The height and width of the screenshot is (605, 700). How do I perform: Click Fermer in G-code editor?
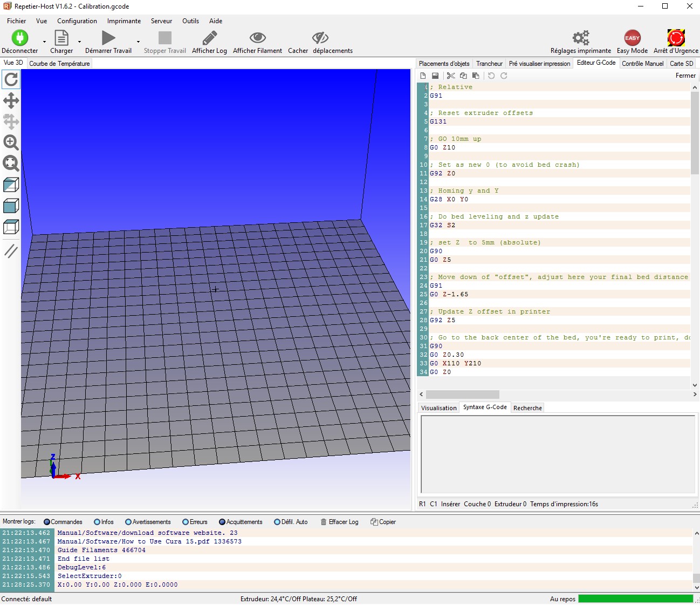tap(685, 76)
